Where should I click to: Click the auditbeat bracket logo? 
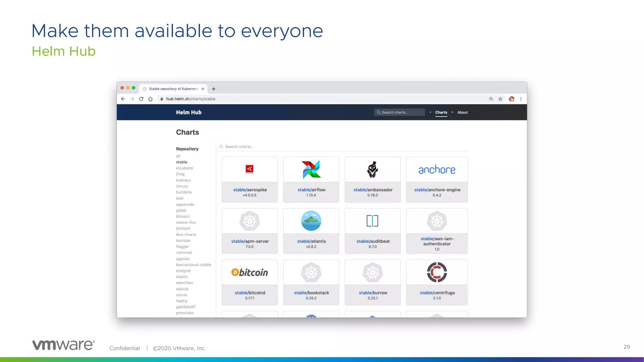372,221
